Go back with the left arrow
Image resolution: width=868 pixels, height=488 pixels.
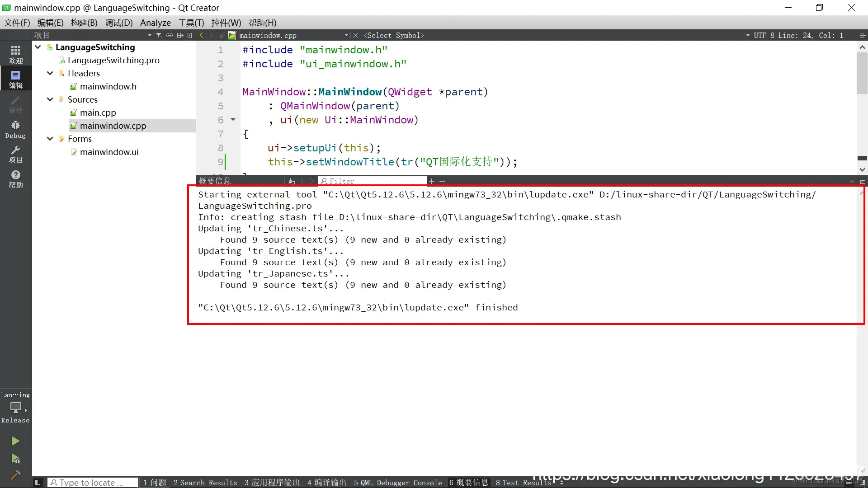[201, 35]
